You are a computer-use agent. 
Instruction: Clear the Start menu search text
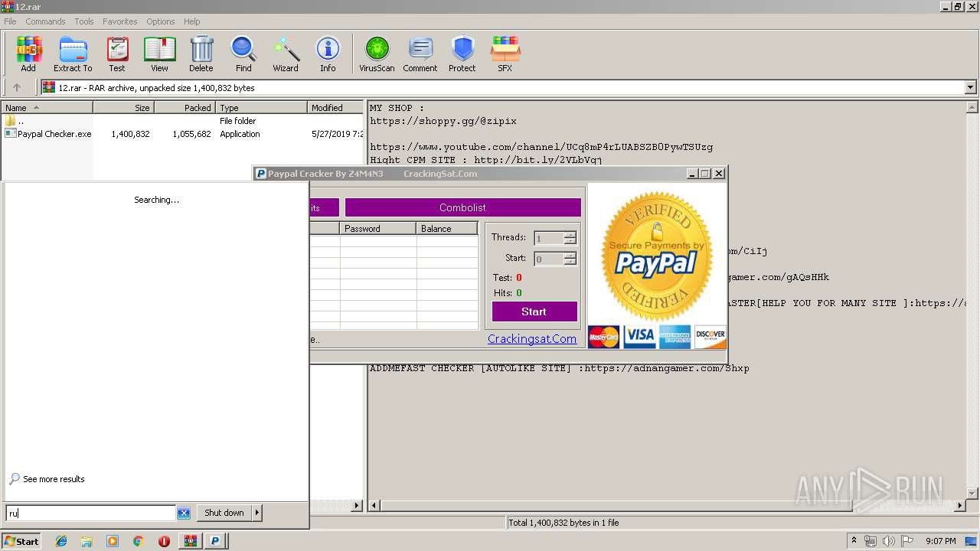(184, 513)
